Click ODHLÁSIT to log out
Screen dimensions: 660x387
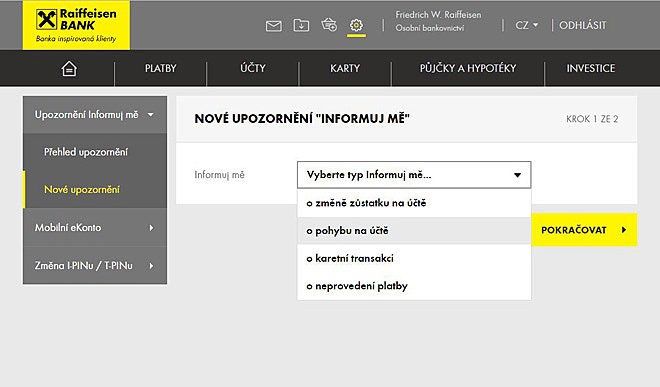coord(583,25)
